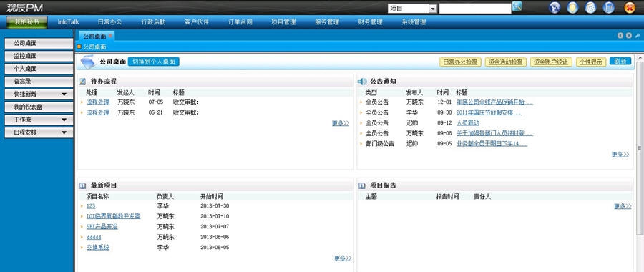Click the notepad icon beside 待办流程

pos(82,82)
